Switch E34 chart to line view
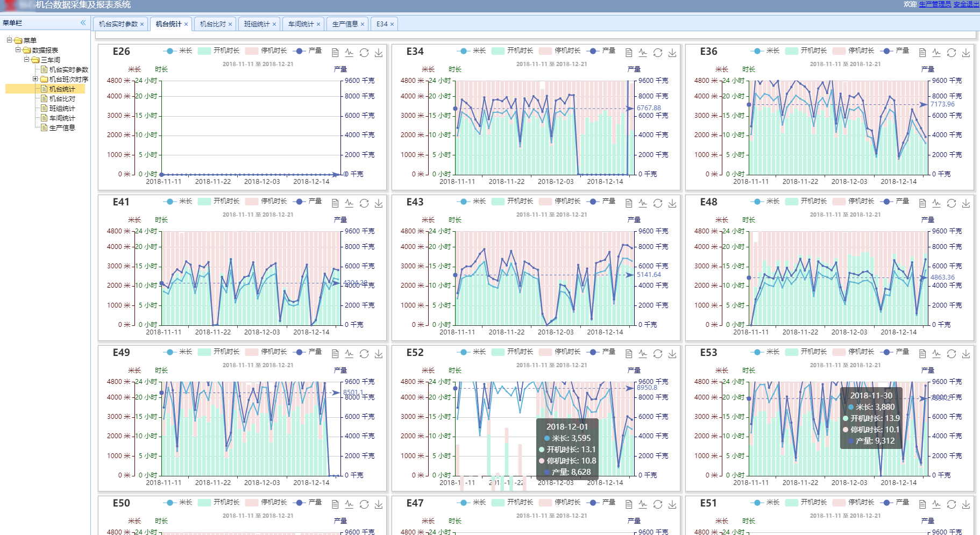This screenshot has width=980, height=535. click(x=643, y=53)
